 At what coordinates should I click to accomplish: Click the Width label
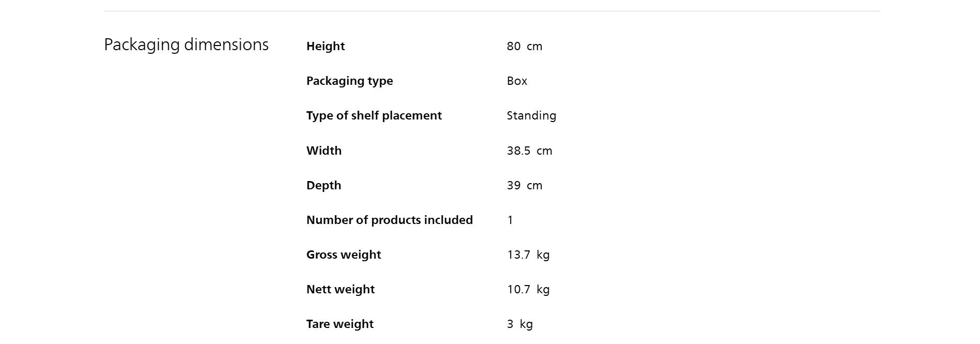[324, 151]
